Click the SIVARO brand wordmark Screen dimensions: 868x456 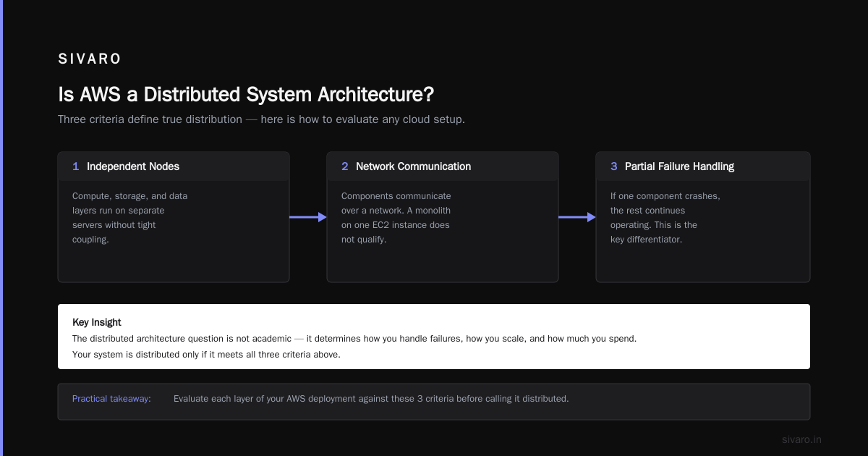pyautogui.click(x=90, y=59)
